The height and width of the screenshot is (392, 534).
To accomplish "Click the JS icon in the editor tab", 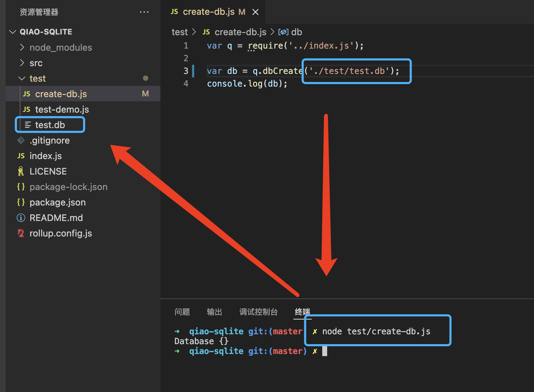I will point(174,12).
